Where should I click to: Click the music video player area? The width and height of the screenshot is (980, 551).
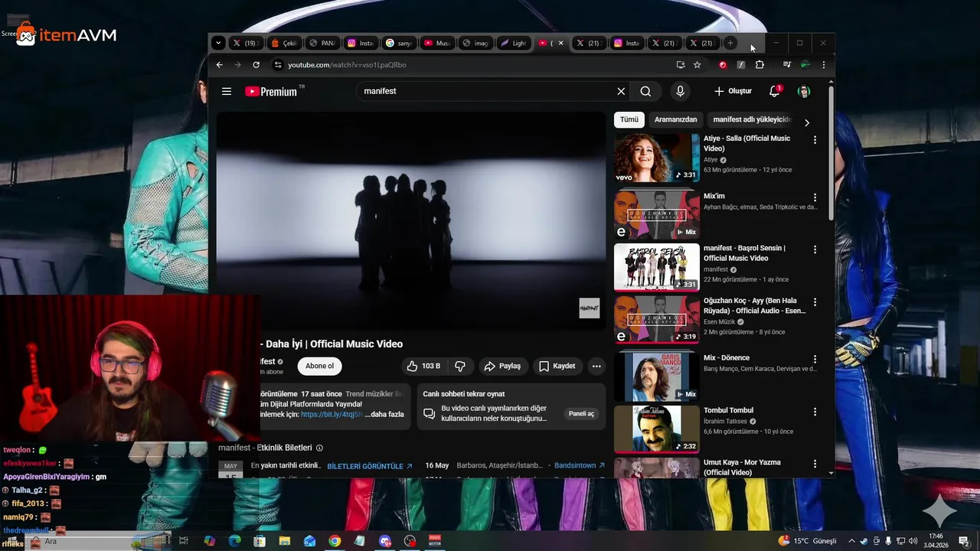pos(410,220)
